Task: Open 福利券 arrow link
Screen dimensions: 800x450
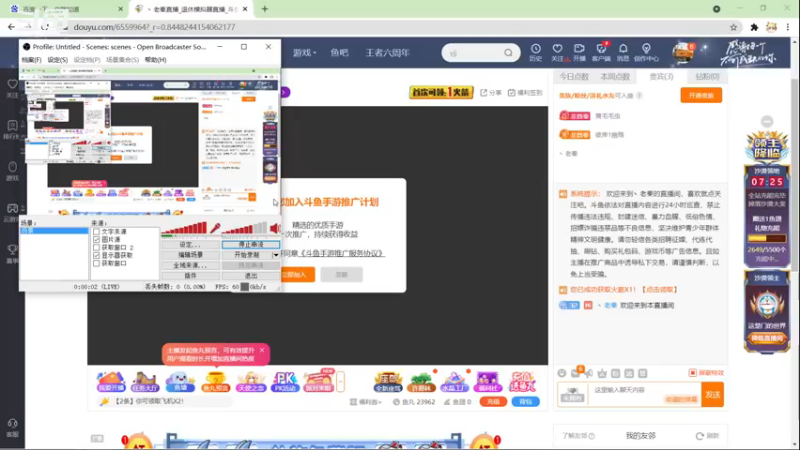Action: pyautogui.click(x=365, y=402)
